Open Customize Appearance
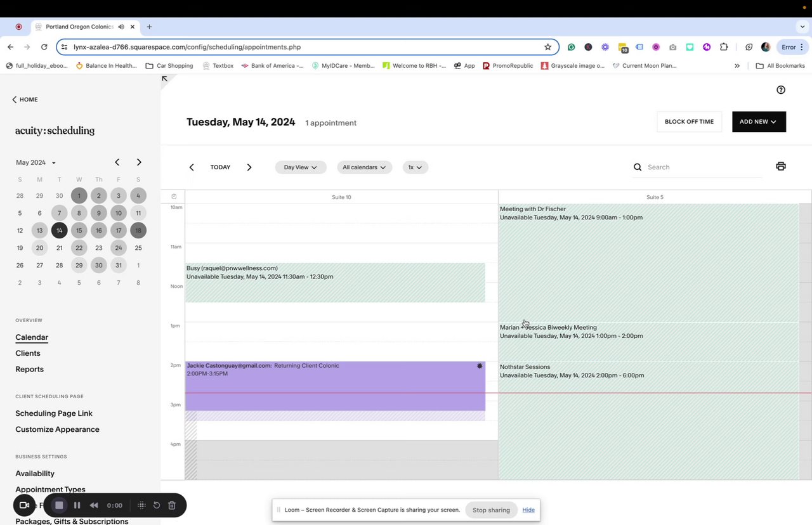 (x=57, y=429)
